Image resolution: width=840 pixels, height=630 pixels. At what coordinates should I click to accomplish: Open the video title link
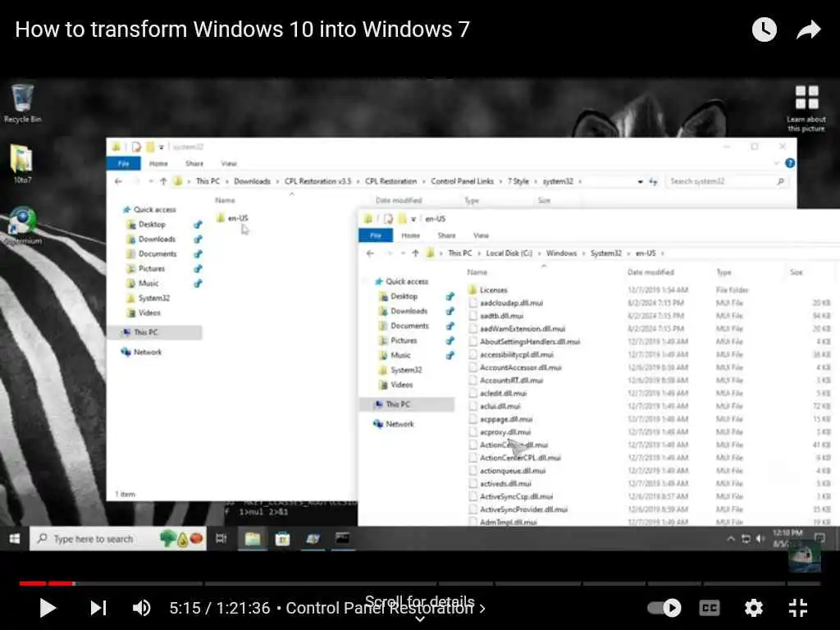point(242,30)
